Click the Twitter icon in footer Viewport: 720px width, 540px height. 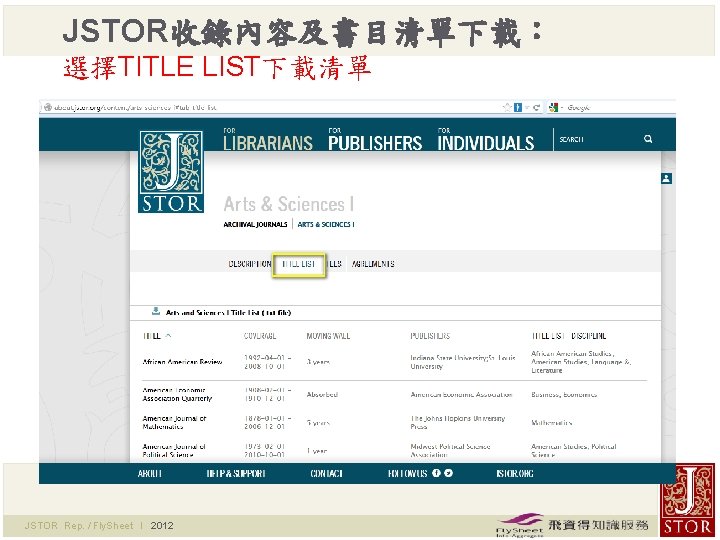(x=449, y=473)
